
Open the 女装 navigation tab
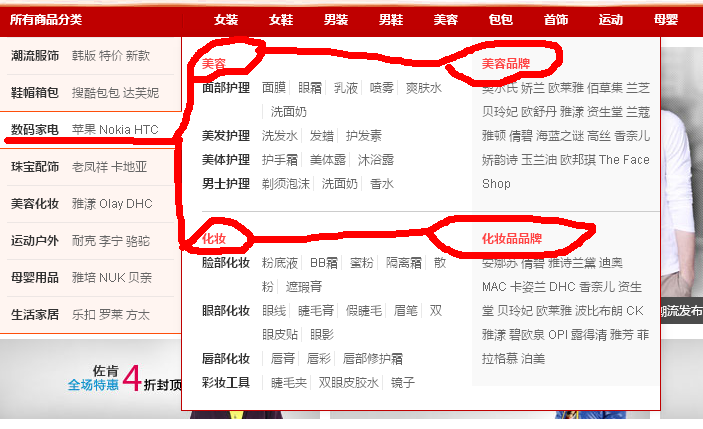pos(226,20)
